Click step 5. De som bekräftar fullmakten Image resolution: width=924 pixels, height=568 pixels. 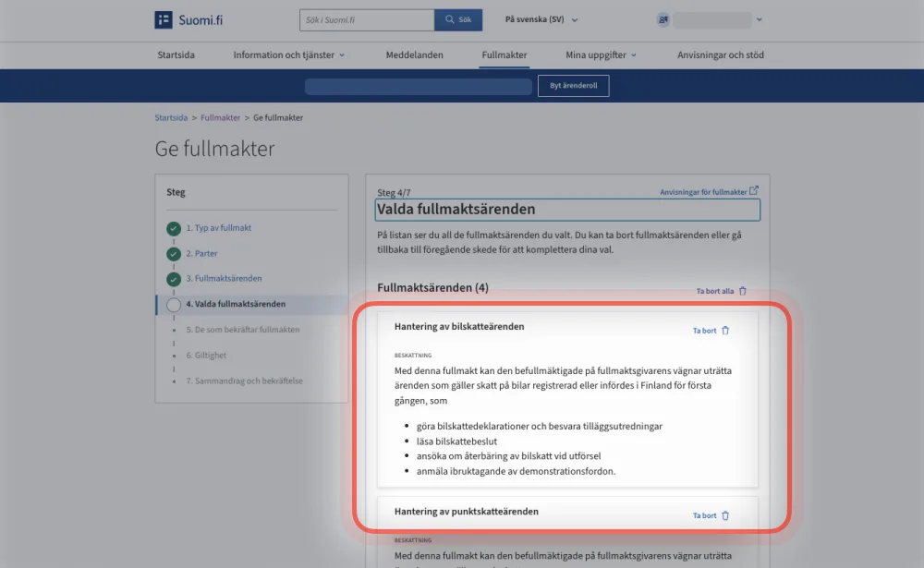click(x=243, y=330)
